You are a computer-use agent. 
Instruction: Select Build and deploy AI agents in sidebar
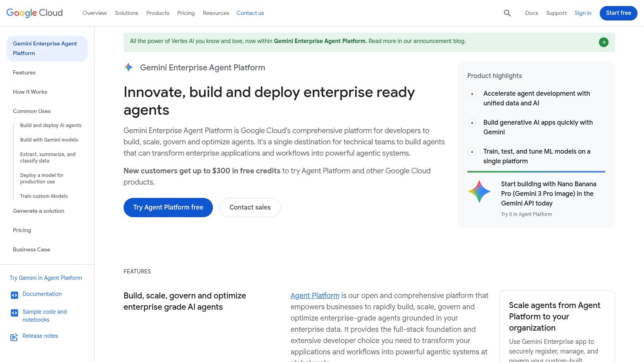tap(50, 125)
